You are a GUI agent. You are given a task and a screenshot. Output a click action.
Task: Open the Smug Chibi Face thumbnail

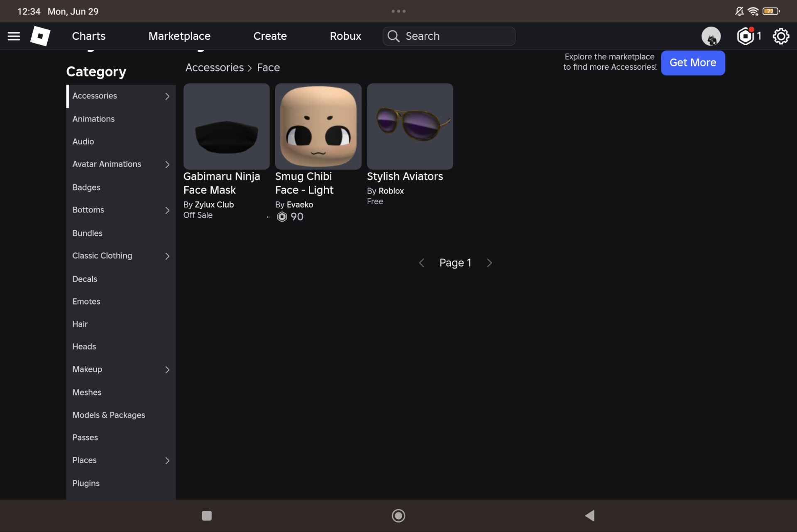click(x=318, y=126)
